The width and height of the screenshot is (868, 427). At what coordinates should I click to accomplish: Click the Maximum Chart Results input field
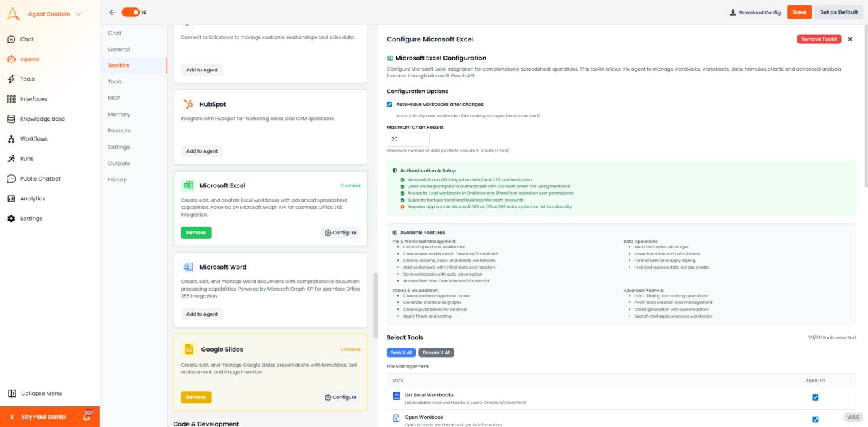408,138
